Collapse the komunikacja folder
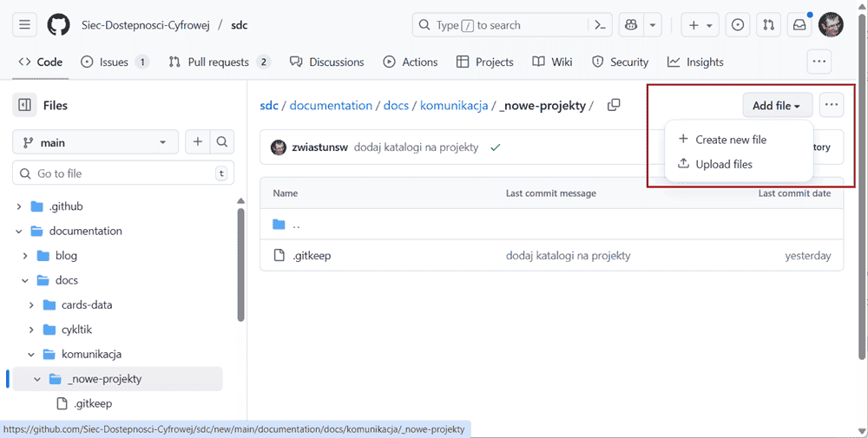The height and width of the screenshot is (438, 868). click(32, 355)
